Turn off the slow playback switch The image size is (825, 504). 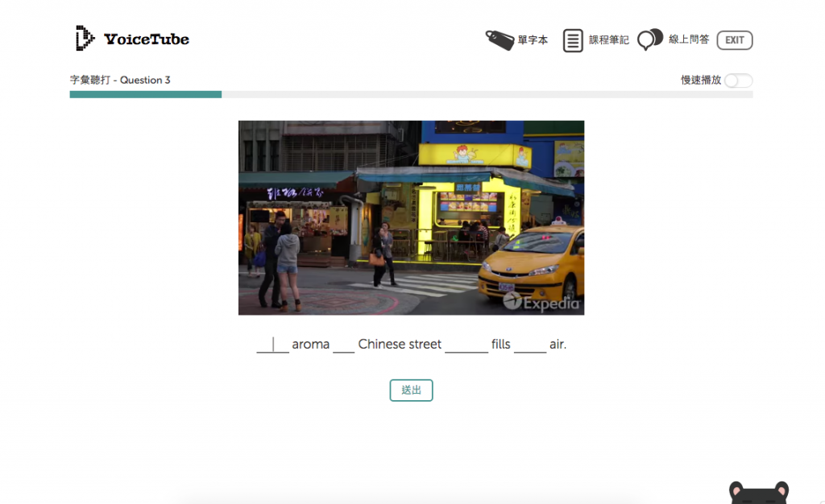tap(738, 81)
